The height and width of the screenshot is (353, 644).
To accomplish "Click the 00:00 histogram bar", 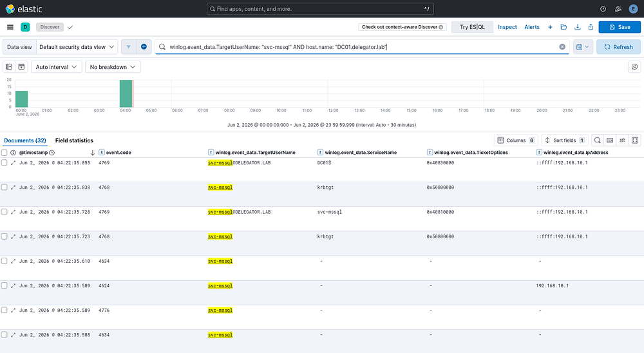I will tap(21, 99).
